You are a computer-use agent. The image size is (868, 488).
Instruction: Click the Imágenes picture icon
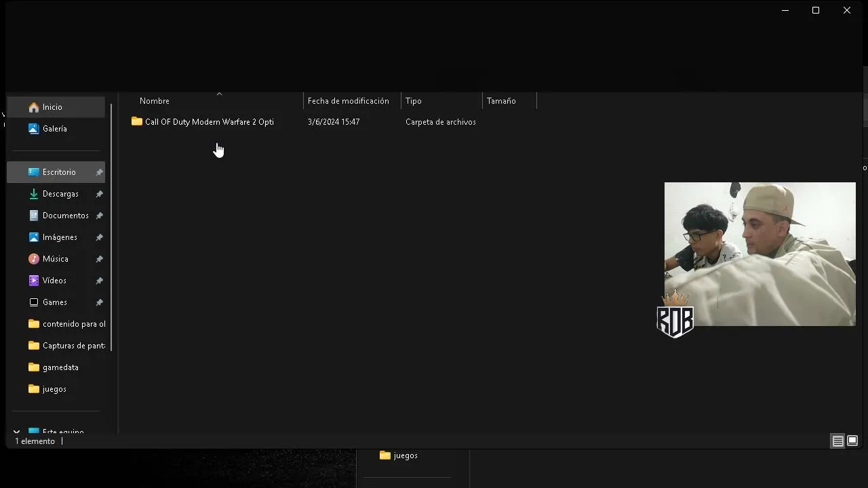pos(34,237)
